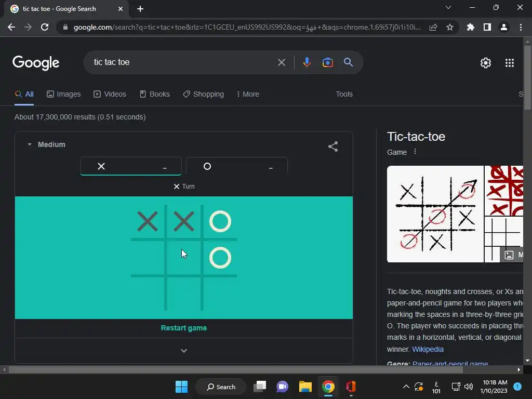Click the Google logo
Screen dimensions: 532x399
click(x=36, y=63)
